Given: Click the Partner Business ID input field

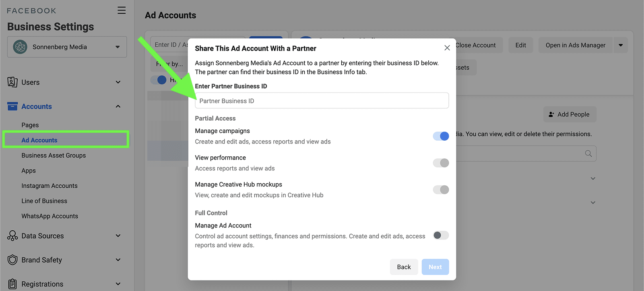Looking at the screenshot, I should click(x=322, y=100).
